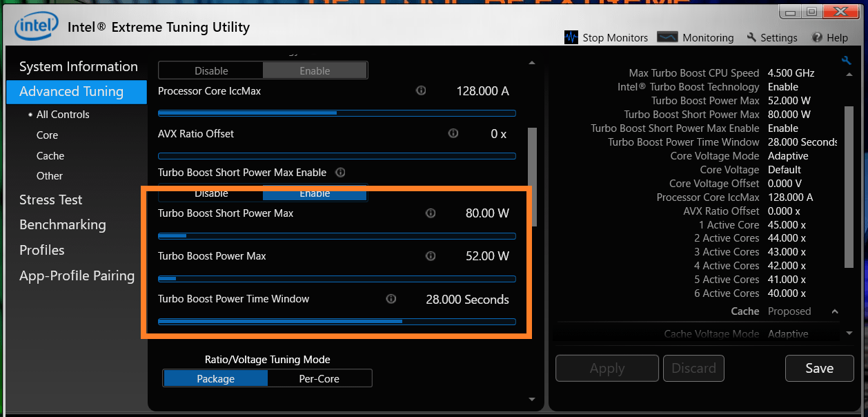Image resolution: width=868 pixels, height=417 pixels.
Task: Click the right panel scrollbar thumb
Action: (x=850, y=186)
